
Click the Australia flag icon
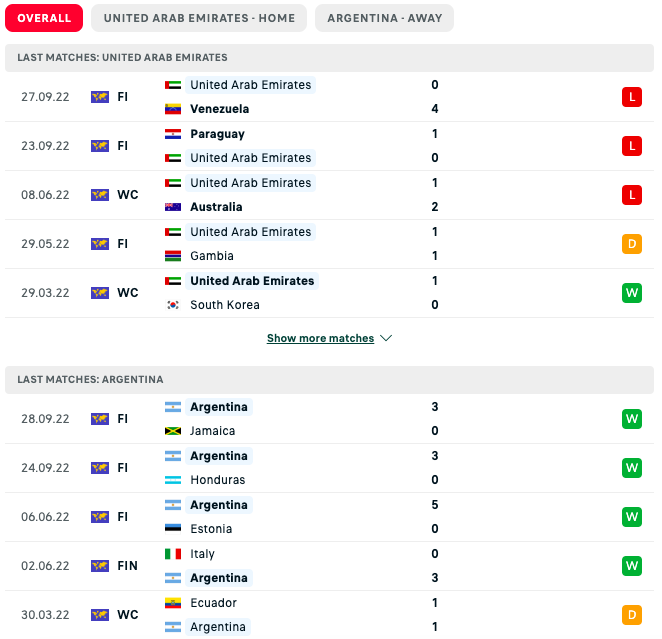pyautogui.click(x=173, y=207)
